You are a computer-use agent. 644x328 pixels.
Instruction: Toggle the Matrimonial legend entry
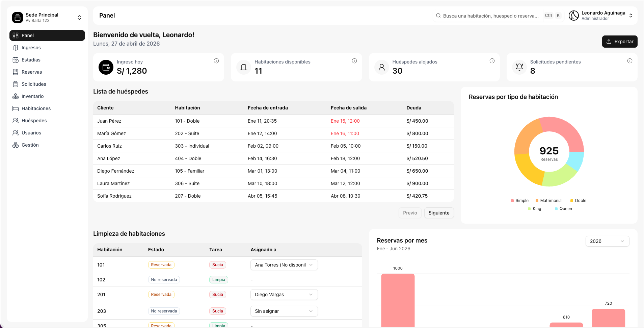tap(549, 201)
